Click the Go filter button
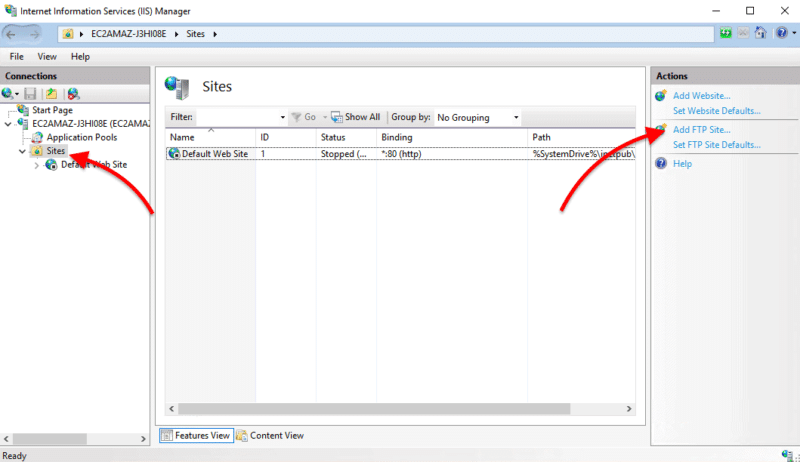800x462 pixels. [304, 117]
